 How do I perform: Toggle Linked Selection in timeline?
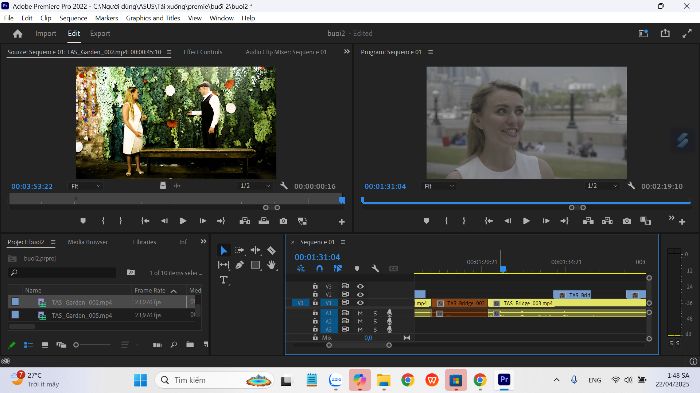[x=338, y=268]
